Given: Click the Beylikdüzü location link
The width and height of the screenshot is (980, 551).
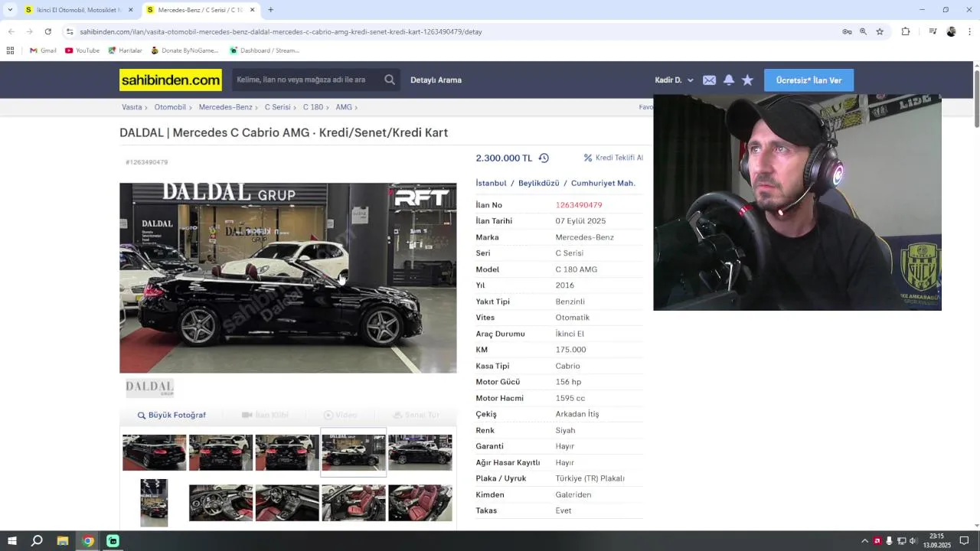Looking at the screenshot, I should coord(539,184).
